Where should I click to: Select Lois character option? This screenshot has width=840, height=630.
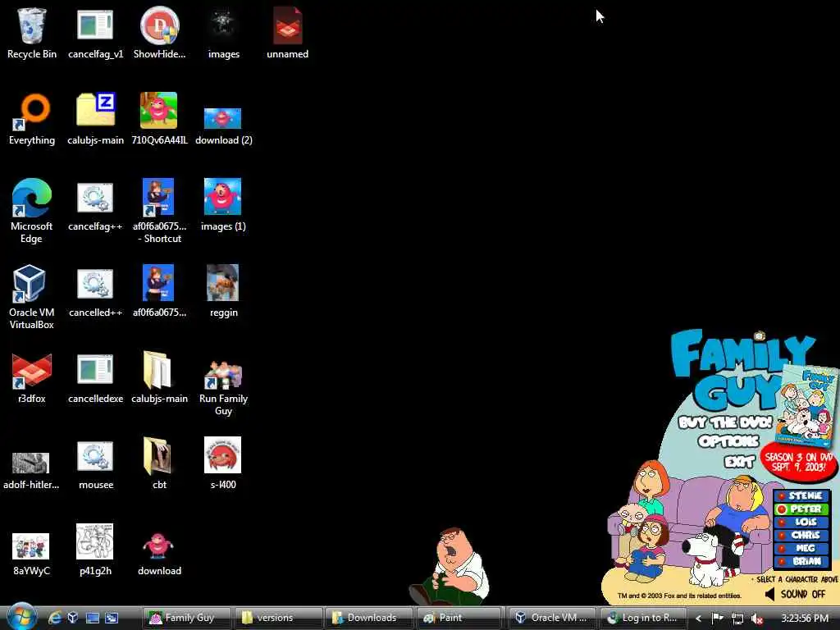pyautogui.click(x=801, y=522)
